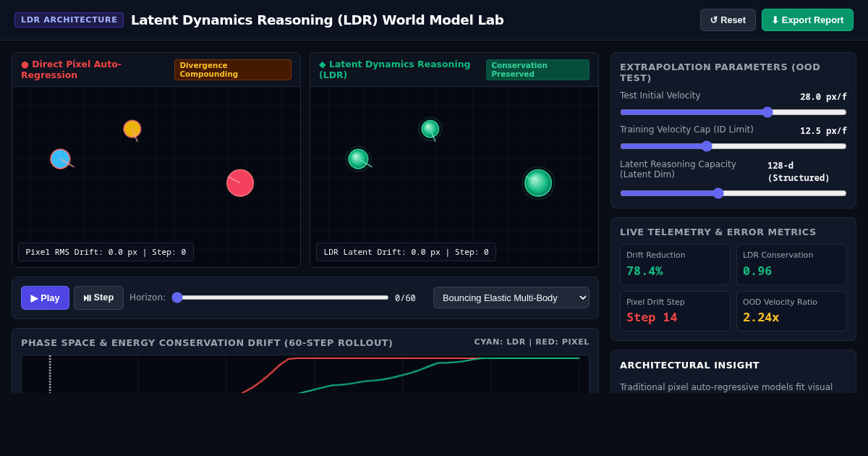Click the Architectural Insight heading
868x456 pixels.
(689, 365)
